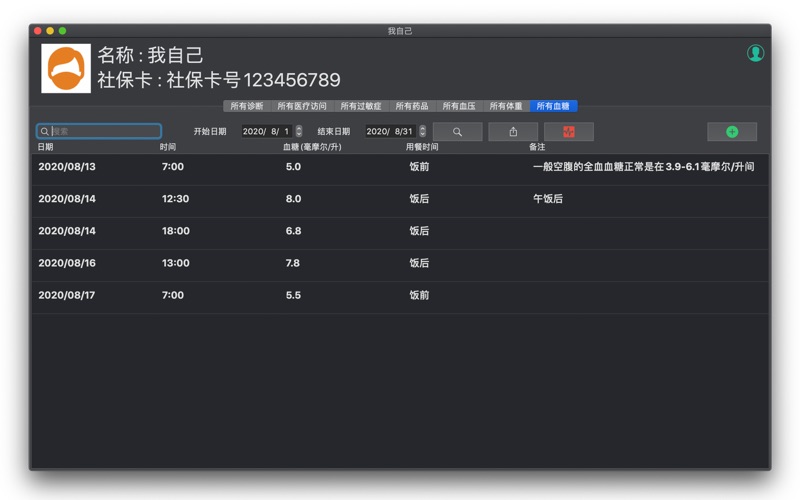Click the 7.8 blood sugar value
The height and width of the screenshot is (500, 800).
(x=293, y=263)
